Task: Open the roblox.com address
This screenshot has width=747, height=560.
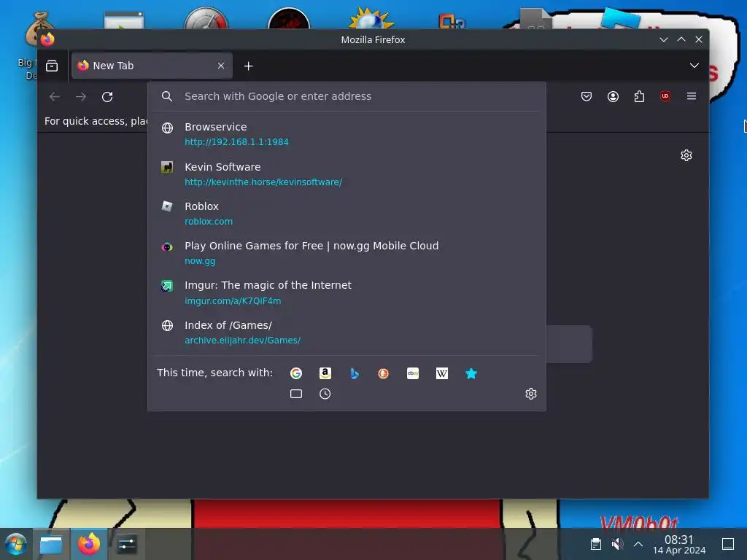Action: [x=209, y=222]
